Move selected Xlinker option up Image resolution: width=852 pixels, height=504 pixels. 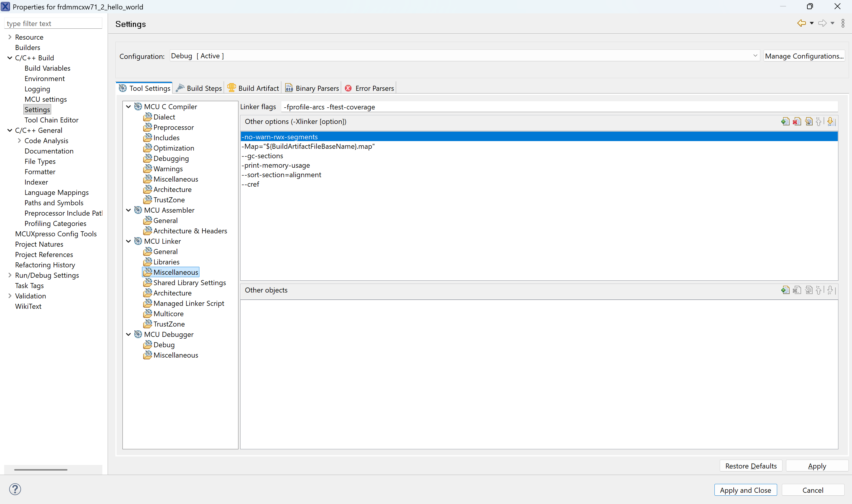[819, 122]
